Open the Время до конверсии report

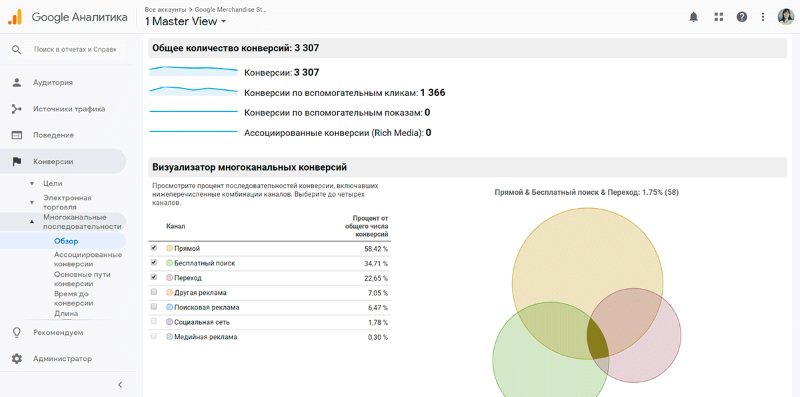[x=73, y=298]
